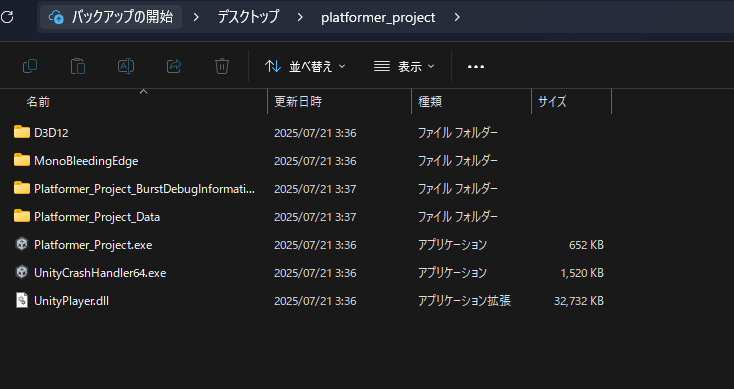Open the 表示 view dropdown

click(404, 66)
